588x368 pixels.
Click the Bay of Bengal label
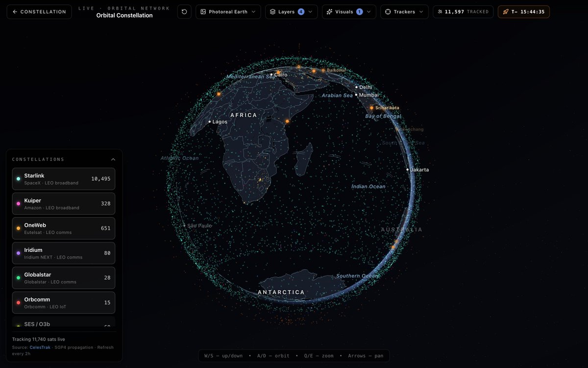coord(383,116)
